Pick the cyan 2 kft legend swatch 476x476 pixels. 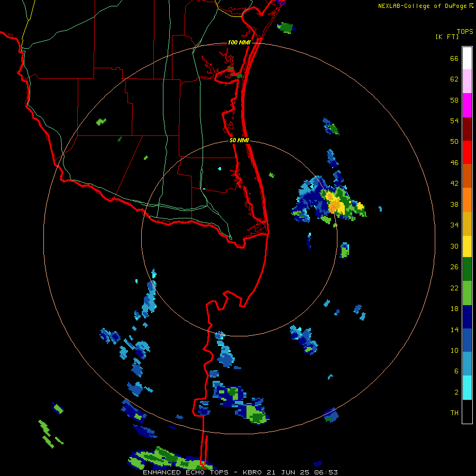click(x=467, y=388)
